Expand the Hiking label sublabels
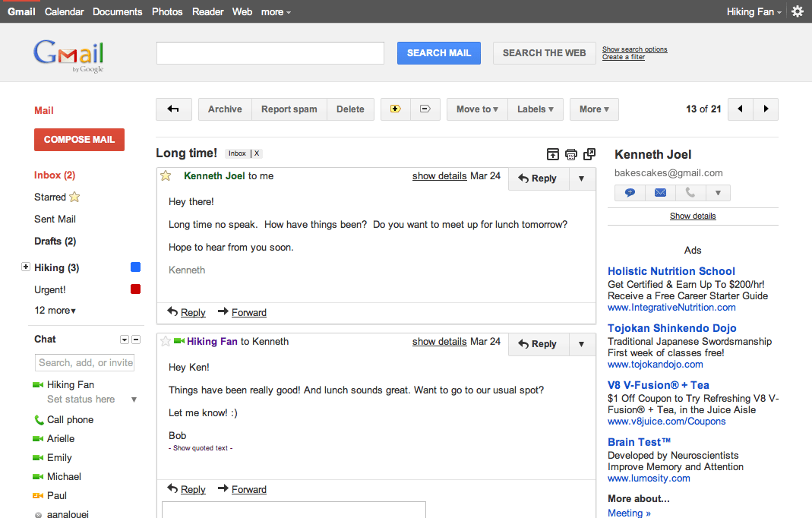 tap(27, 267)
